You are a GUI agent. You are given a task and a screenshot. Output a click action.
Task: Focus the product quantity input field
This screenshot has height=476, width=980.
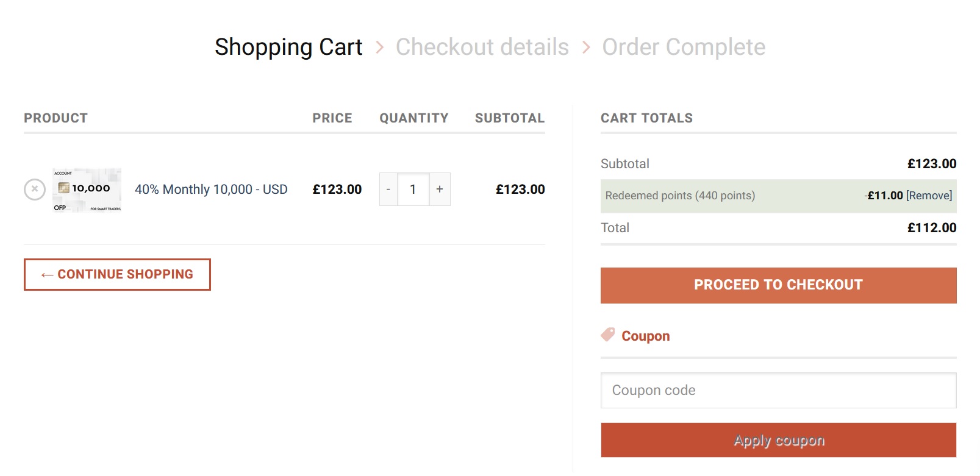coord(413,190)
